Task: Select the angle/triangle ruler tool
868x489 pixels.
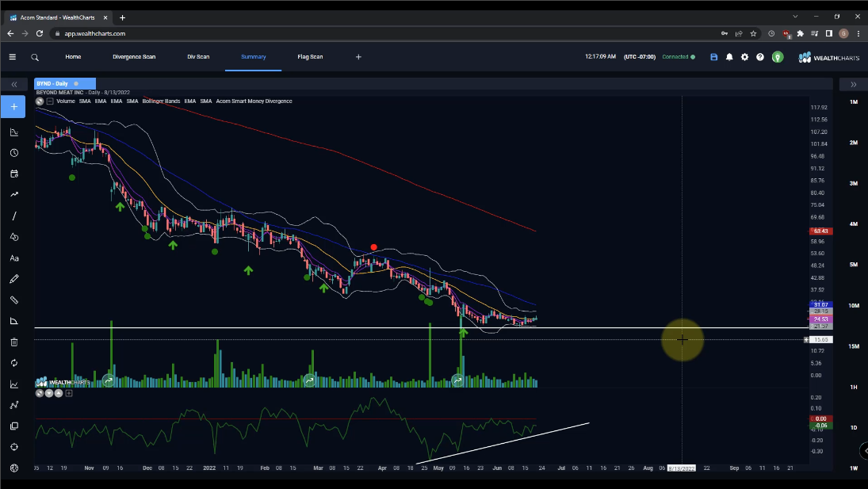Action: pos(13,321)
